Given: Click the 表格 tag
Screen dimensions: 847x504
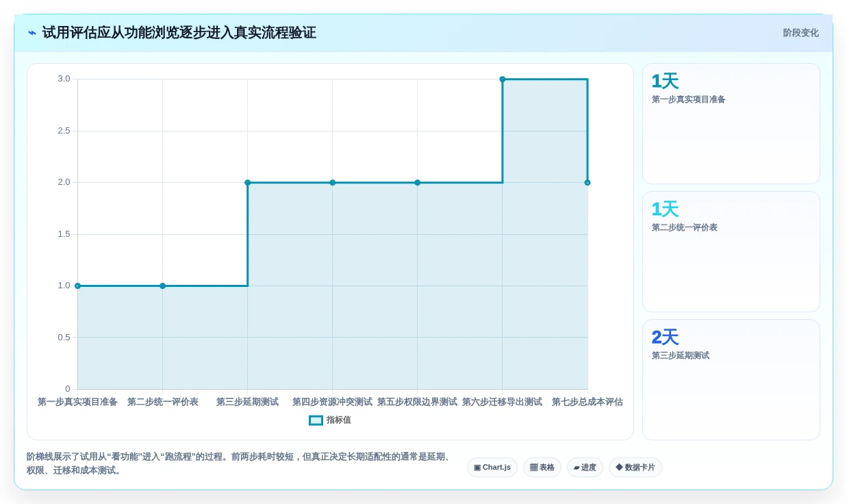Looking at the screenshot, I should pos(542,468).
